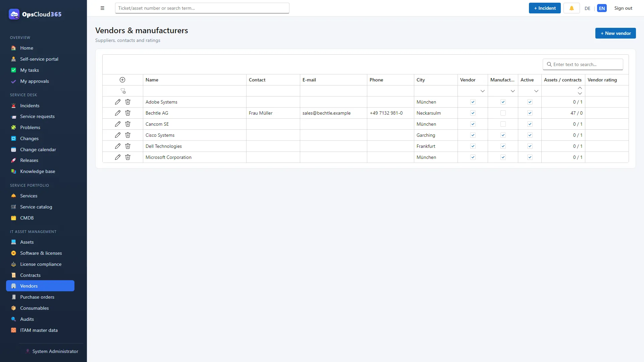Click Sign out
The image size is (644, 362).
point(623,8)
